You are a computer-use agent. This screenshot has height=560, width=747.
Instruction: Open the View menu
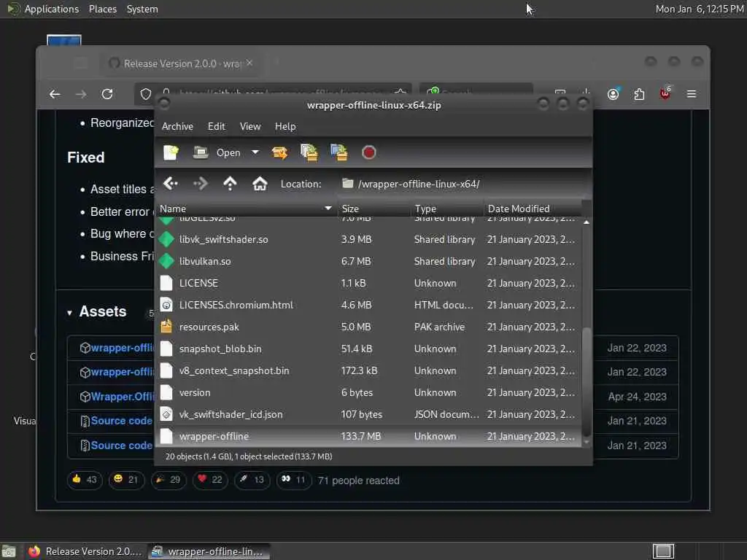tap(250, 126)
